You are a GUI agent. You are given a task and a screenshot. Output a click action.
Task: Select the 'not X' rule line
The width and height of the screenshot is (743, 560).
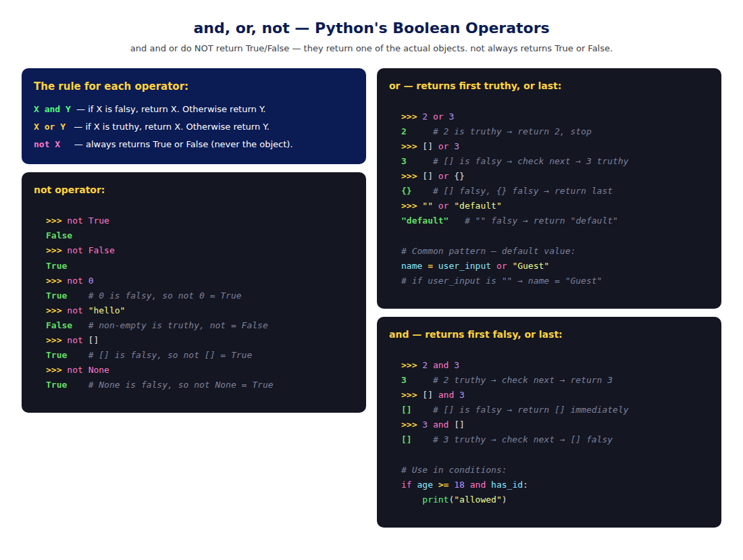tap(163, 145)
